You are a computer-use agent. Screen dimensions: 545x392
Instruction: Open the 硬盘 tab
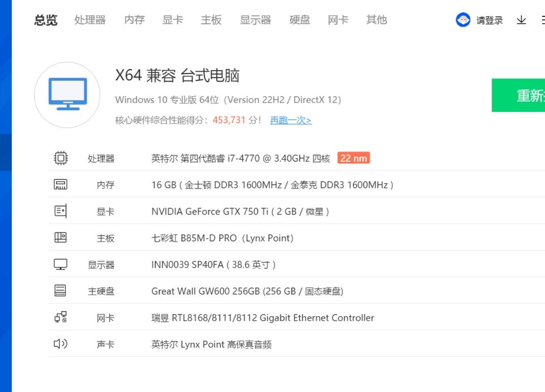tap(299, 20)
